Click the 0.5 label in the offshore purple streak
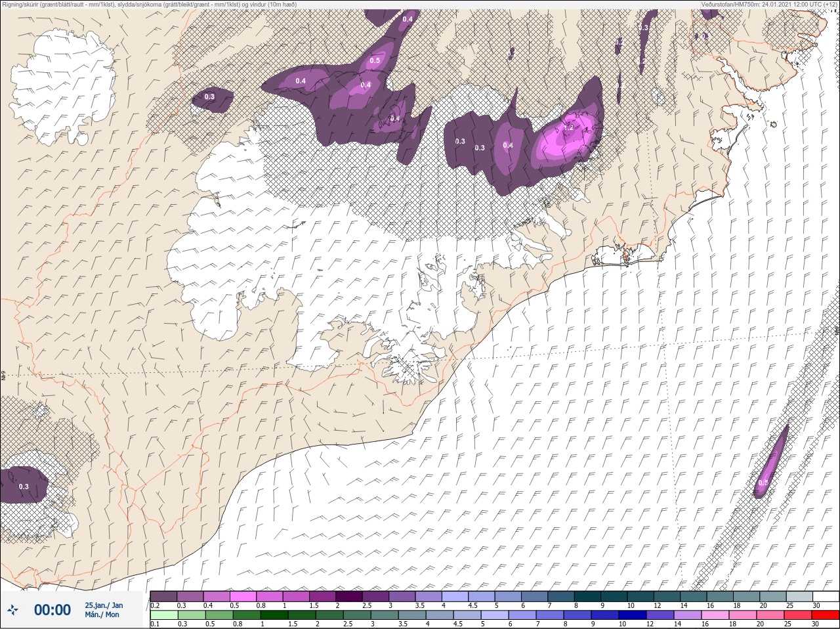Screen dimensions: 840x629 pos(763,483)
